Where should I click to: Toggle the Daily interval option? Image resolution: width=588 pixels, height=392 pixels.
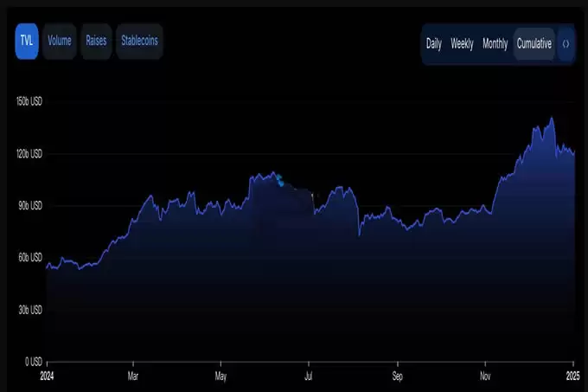[433, 43]
